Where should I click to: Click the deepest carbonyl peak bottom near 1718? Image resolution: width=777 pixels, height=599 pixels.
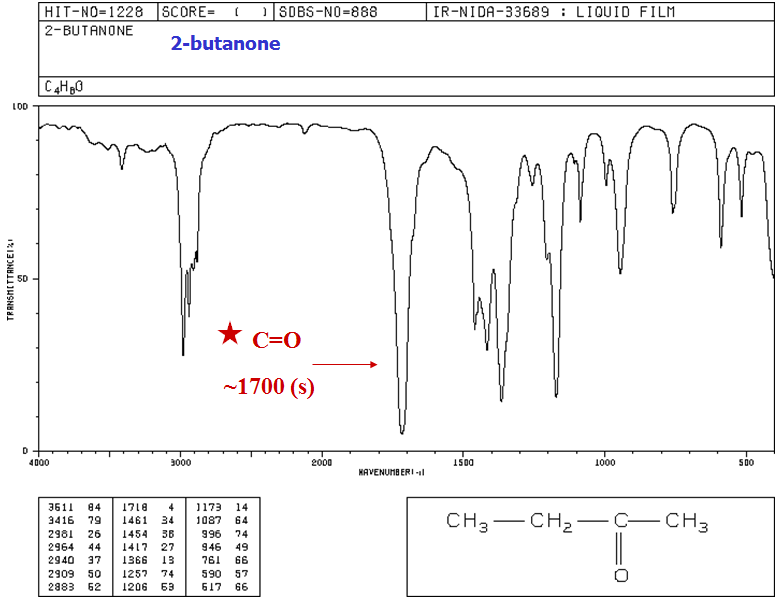[402, 432]
